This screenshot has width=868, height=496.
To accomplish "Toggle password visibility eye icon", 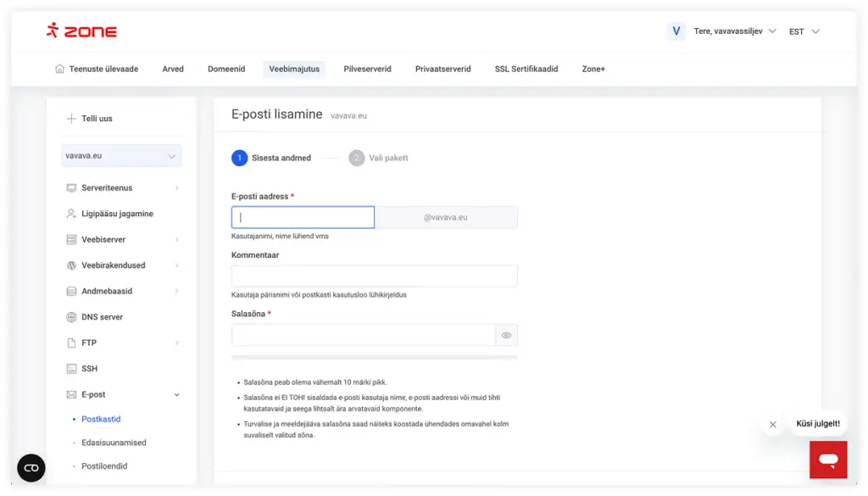I will (506, 335).
